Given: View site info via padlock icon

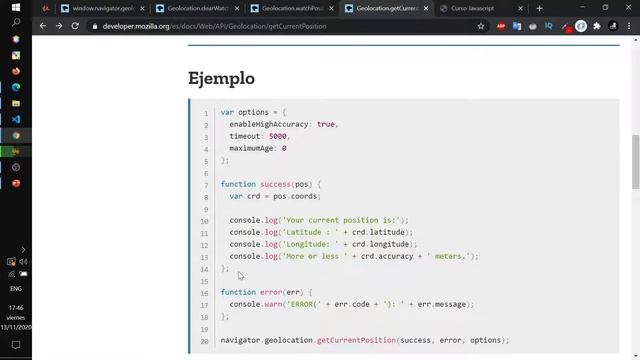Looking at the screenshot, I should click(x=95, y=26).
